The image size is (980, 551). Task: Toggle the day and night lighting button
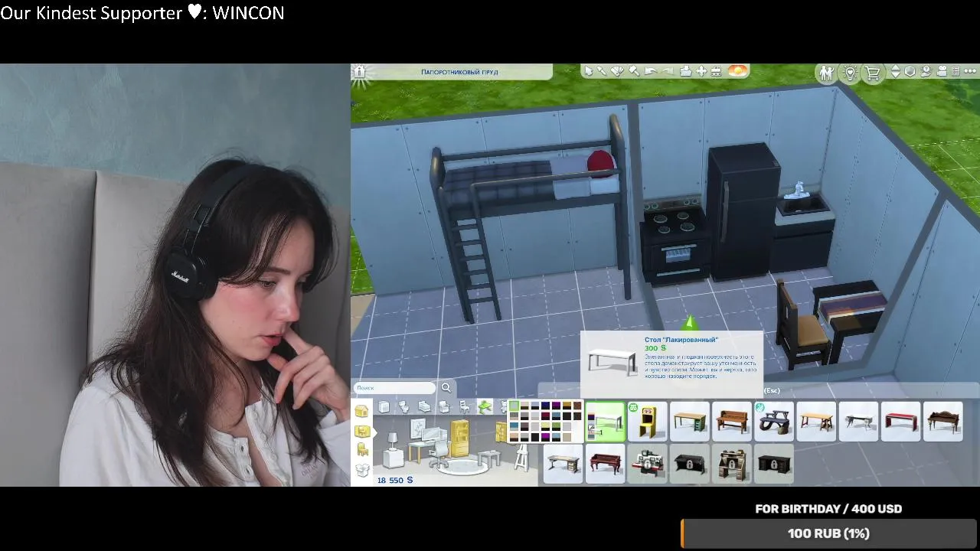[x=737, y=71]
